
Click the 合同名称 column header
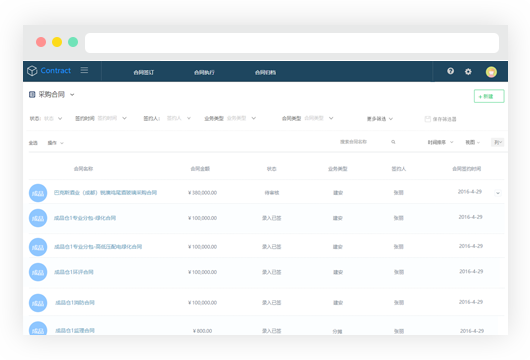[x=83, y=169]
